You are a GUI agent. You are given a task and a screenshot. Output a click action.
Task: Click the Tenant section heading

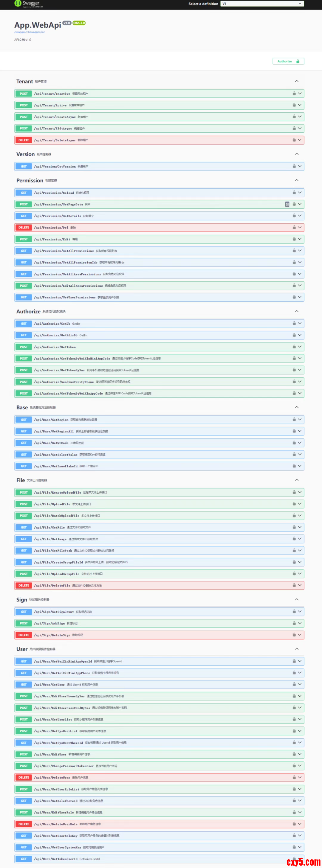[25, 82]
